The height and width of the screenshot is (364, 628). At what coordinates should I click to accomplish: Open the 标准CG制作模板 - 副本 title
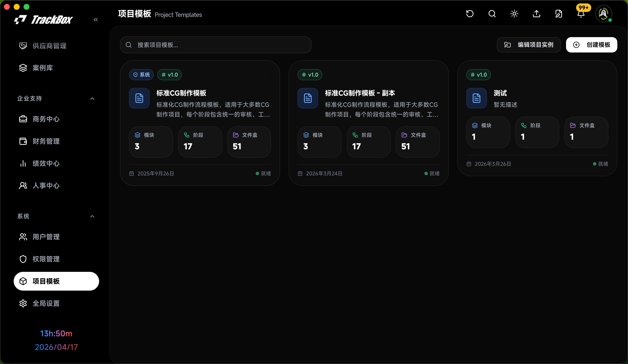(360, 93)
